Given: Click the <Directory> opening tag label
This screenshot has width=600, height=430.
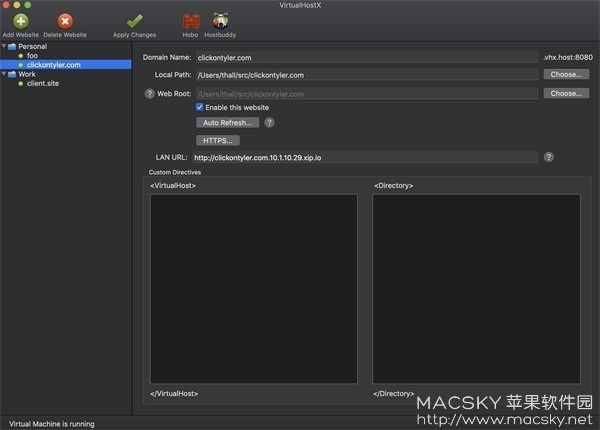Looking at the screenshot, I should (x=394, y=186).
